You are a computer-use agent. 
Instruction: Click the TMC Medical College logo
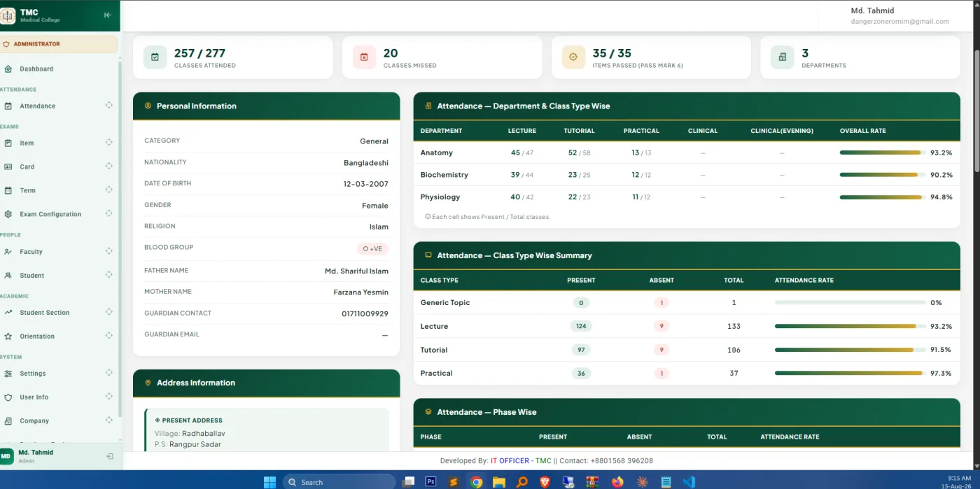(x=8, y=16)
